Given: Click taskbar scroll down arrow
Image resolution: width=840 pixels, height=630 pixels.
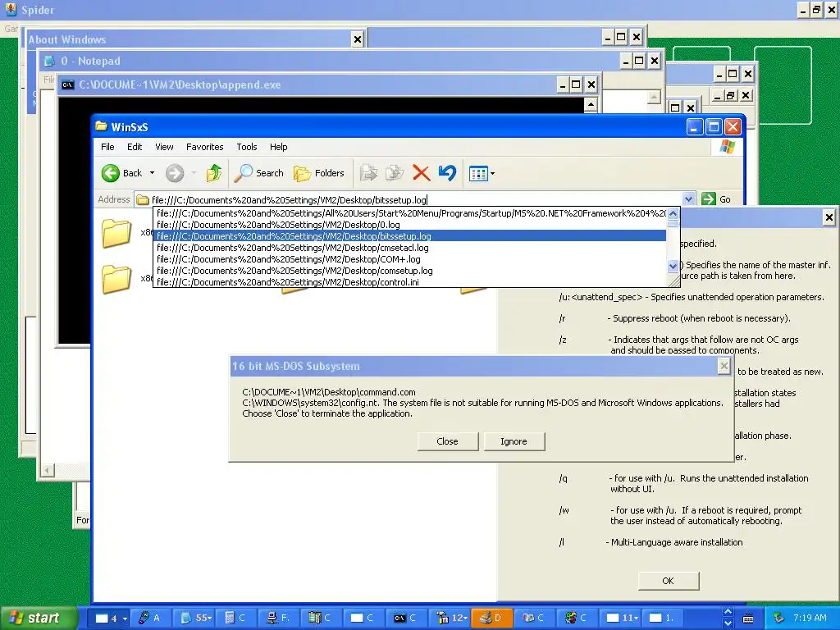Looking at the screenshot, I should [x=728, y=623].
